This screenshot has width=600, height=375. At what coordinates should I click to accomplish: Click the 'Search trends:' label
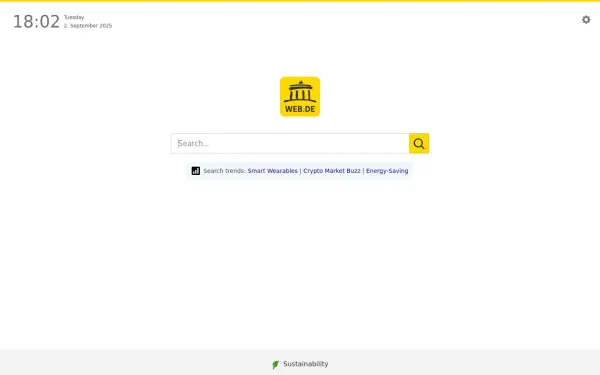(224, 171)
